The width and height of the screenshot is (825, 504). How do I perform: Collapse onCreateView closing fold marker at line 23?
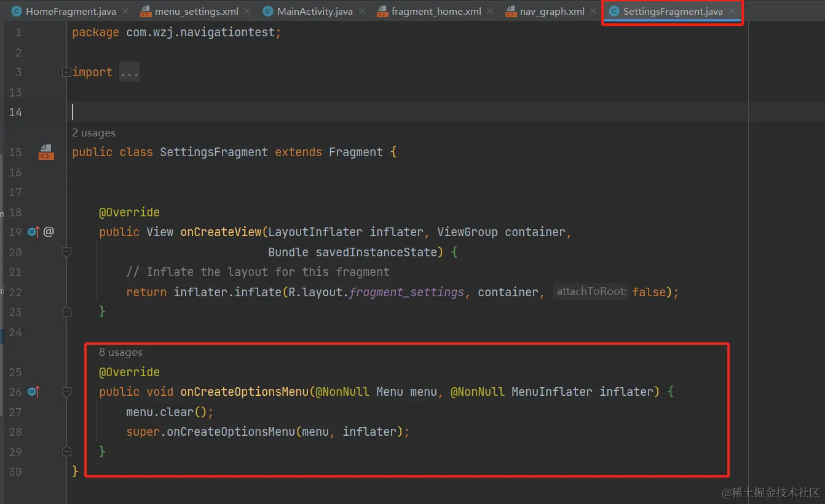click(66, 312)
